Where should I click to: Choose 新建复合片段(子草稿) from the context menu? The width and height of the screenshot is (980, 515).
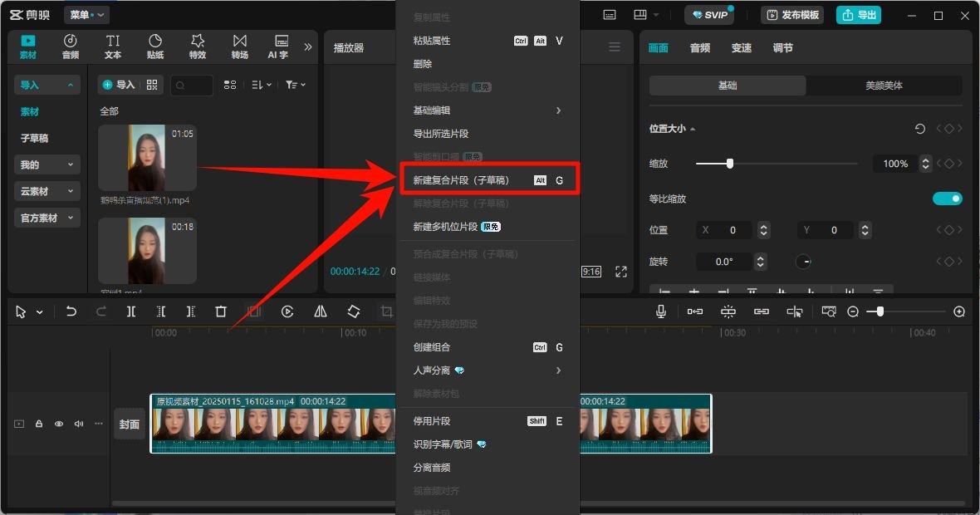[488, 180]
